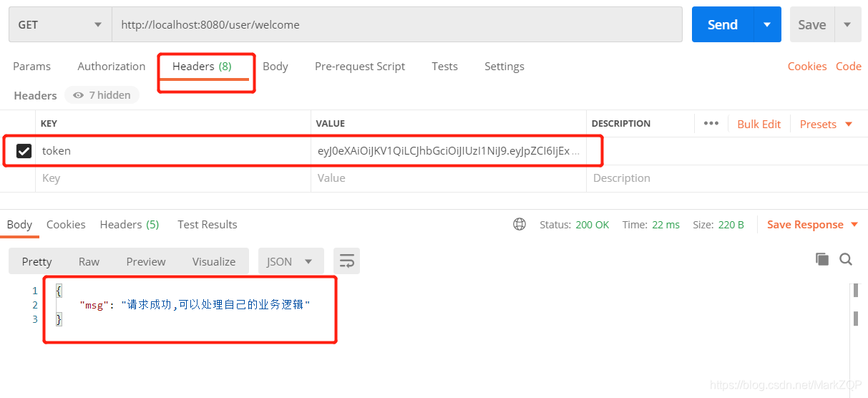Viewport: 868px width, 398px height.
Task: Open the Presets dropdown
Action: pos(826,124)
